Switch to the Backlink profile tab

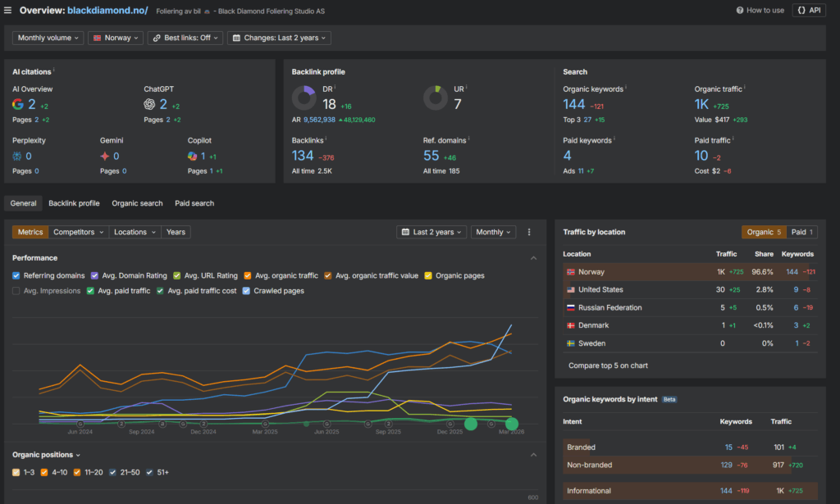coord(74,203)
